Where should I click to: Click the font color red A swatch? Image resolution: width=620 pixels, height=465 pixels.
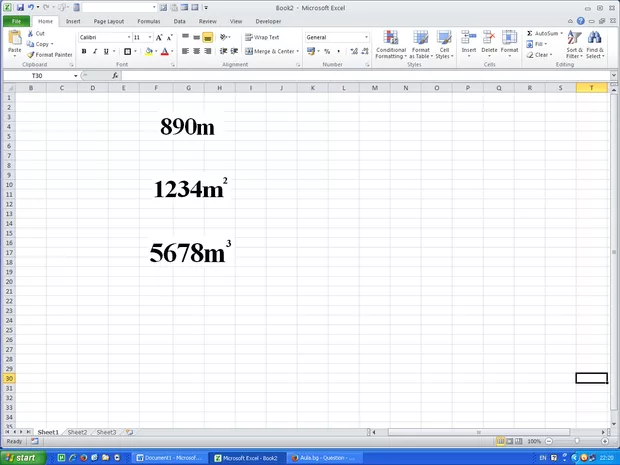coord(164,51)
